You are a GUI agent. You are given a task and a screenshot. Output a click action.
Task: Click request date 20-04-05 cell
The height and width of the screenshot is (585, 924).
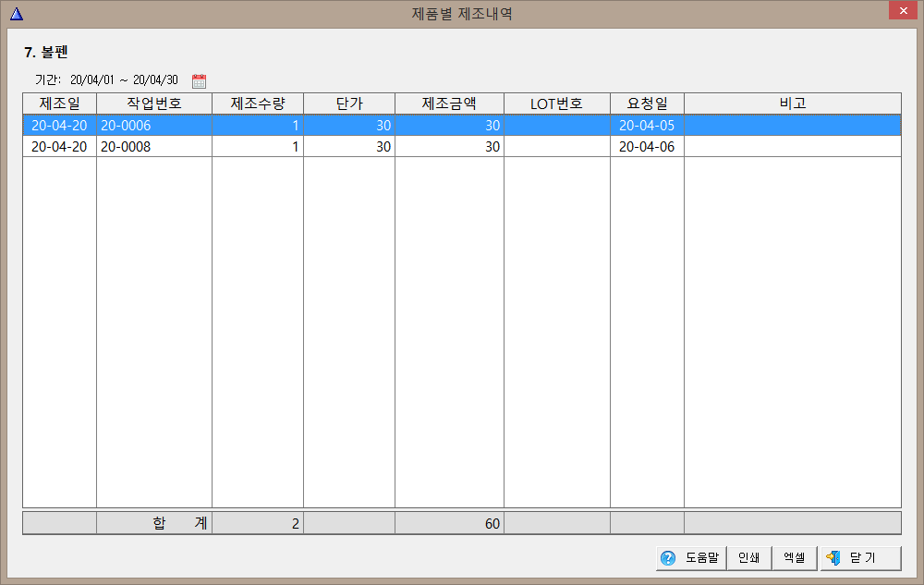click(x=647, y=126)
